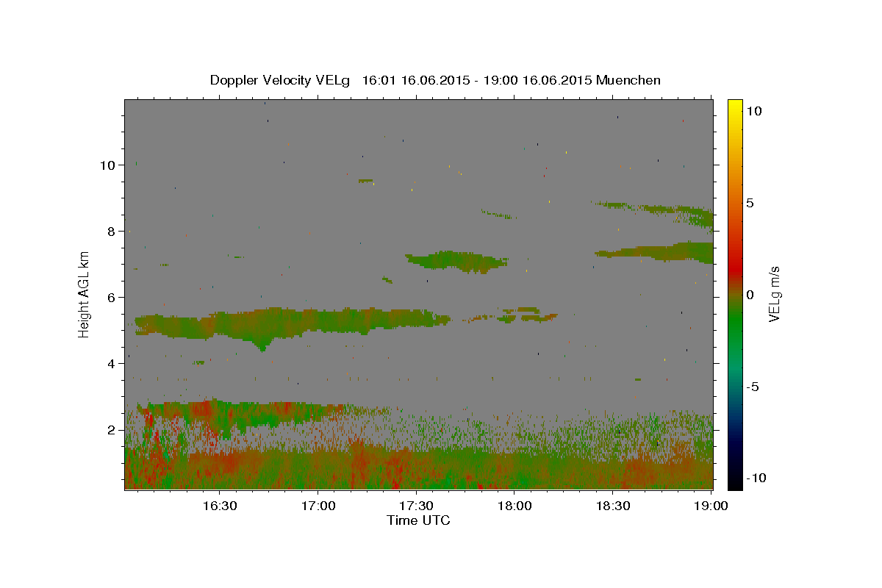Click the colorbar value -5 label
This screenshot has height=588, width=882.
(x=752, y=387)
